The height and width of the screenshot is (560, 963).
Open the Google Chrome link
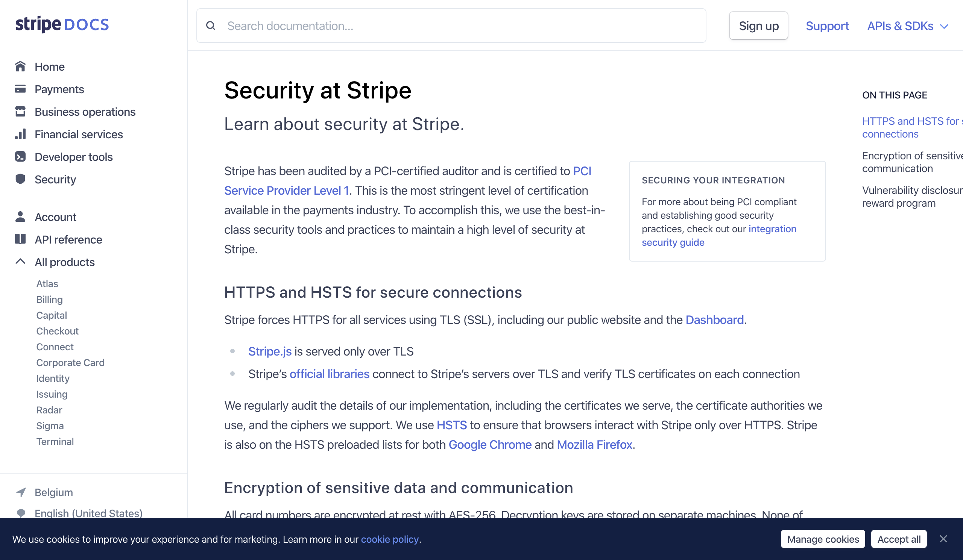[x=490, y=444]
